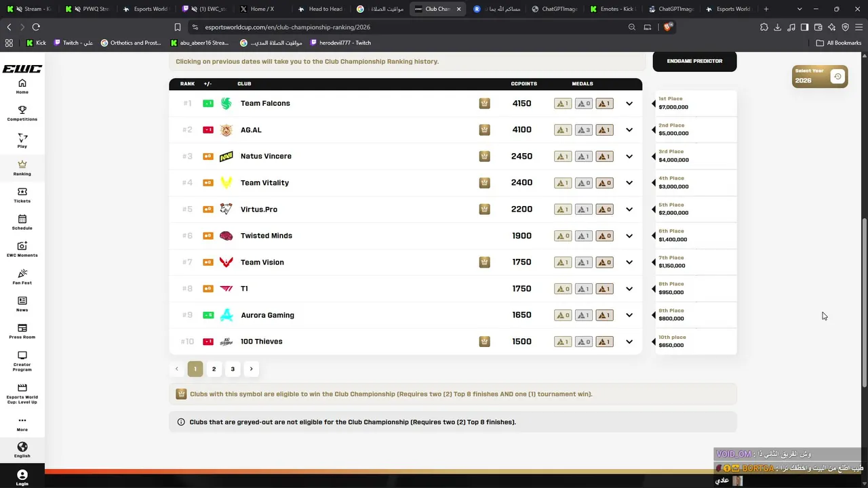
Task: Change language via the English globe icon
Action: tap(22, 450)
